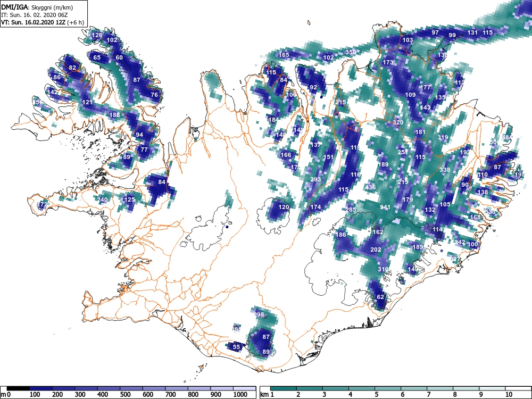Image resolution: width=532 pixels, height=399 pixels.
Task: Click the visibility value '202'
Action: point(376,250)
